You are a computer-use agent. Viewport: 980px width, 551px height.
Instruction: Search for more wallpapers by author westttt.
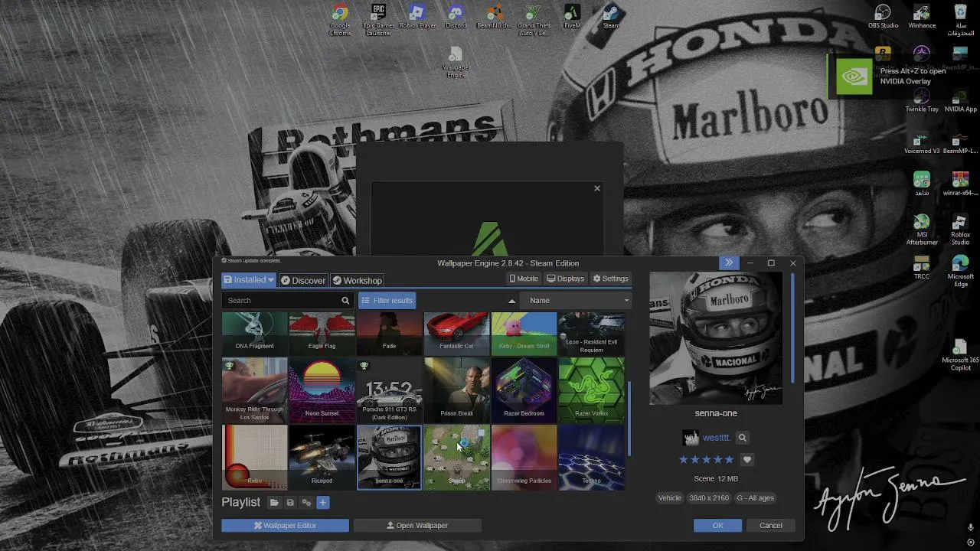[x=742, y=438]
